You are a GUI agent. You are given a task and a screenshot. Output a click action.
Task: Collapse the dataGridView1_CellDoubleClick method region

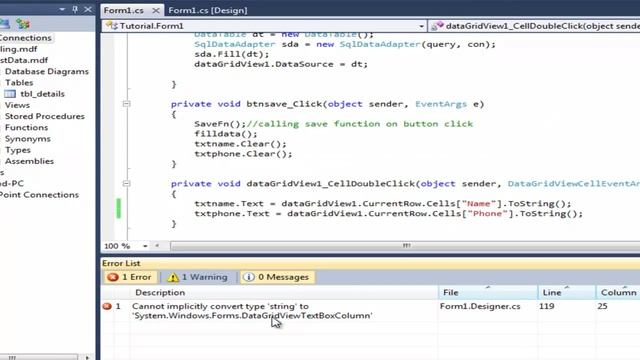tap(127, 184)
